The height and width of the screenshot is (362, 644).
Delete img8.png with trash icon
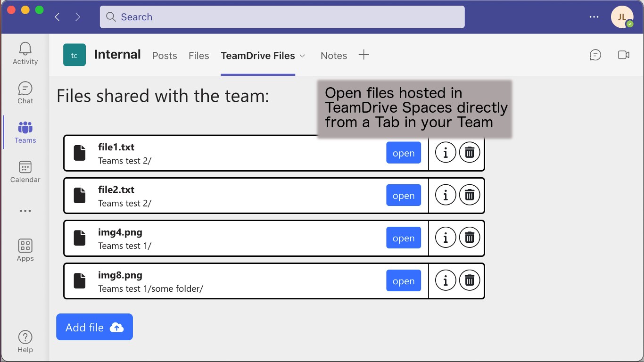(470, 280)
